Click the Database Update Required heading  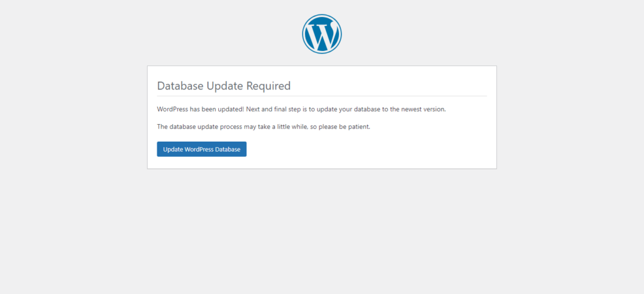223,86
